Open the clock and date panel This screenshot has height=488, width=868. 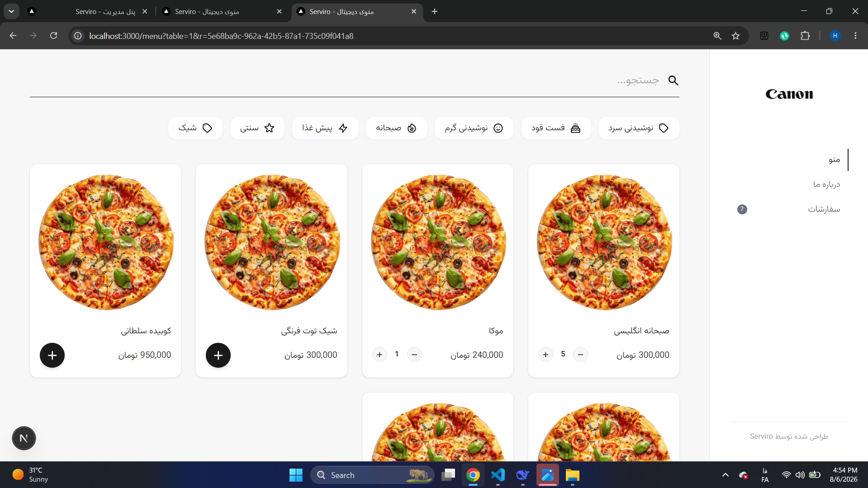(844, 475)
